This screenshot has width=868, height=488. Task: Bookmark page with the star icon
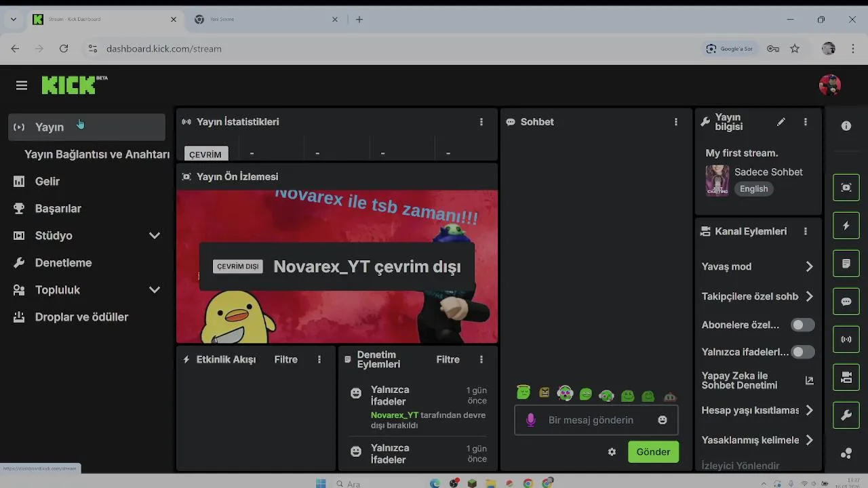pos(795,49)
